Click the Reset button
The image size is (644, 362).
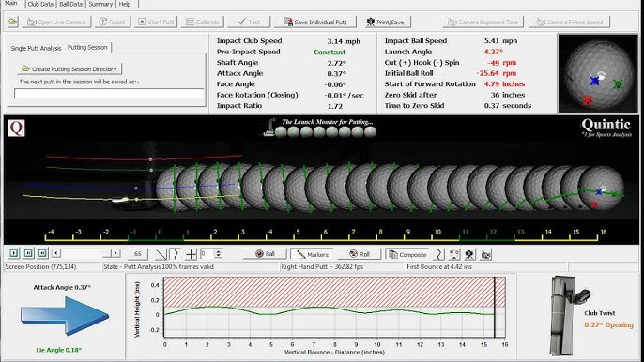click(113, 22)
